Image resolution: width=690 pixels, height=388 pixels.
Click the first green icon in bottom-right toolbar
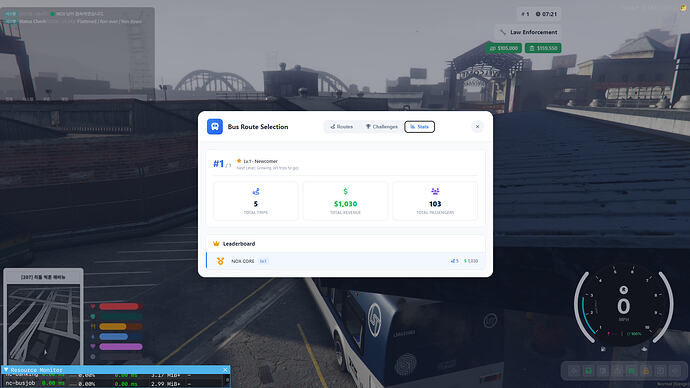point(588,371)
